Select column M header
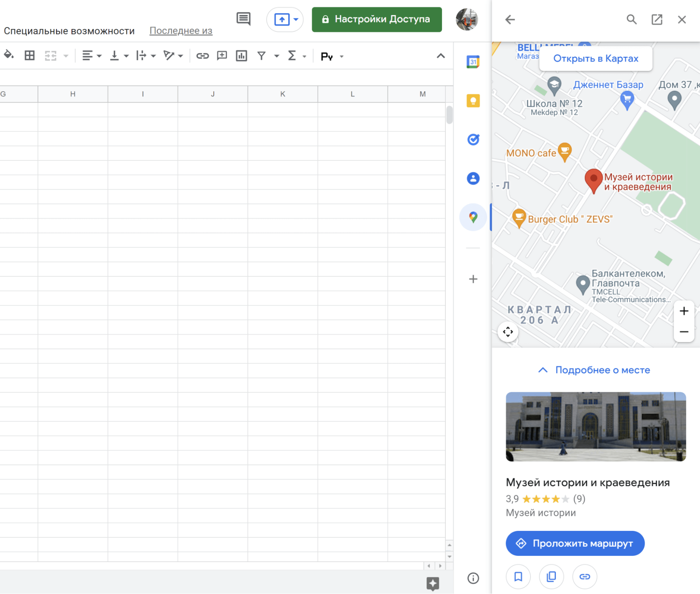The image size is (700, 594). (x=417, y=94)
